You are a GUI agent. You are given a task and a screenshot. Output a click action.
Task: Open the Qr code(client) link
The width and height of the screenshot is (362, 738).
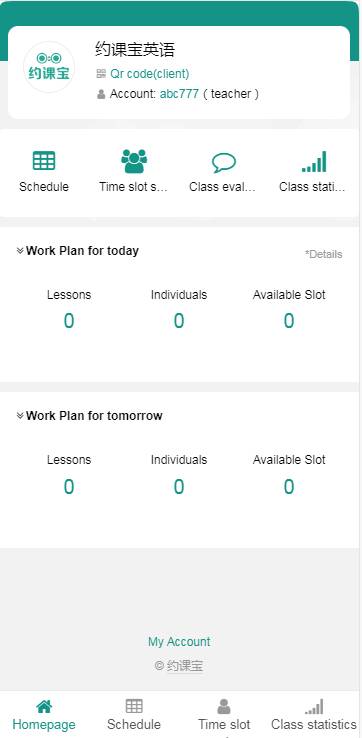pyautogui.click(x=150, y=74)
